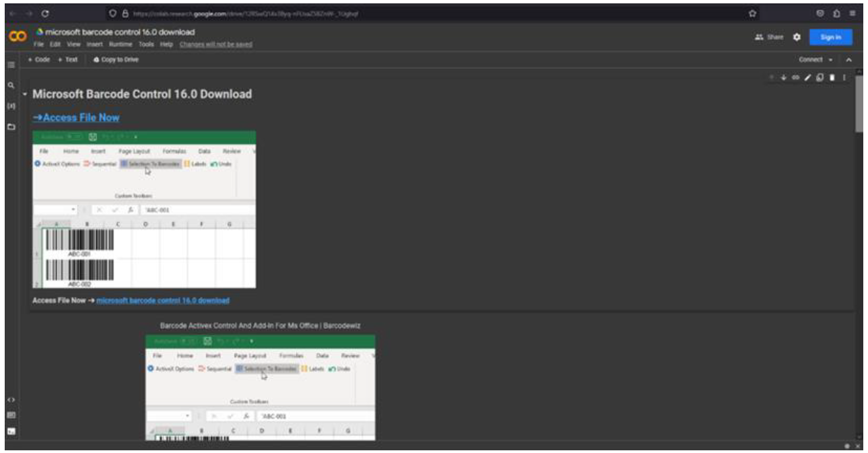The image size is (868, 453).
Task: Add a Text cell
Action: tap(68, 60)
